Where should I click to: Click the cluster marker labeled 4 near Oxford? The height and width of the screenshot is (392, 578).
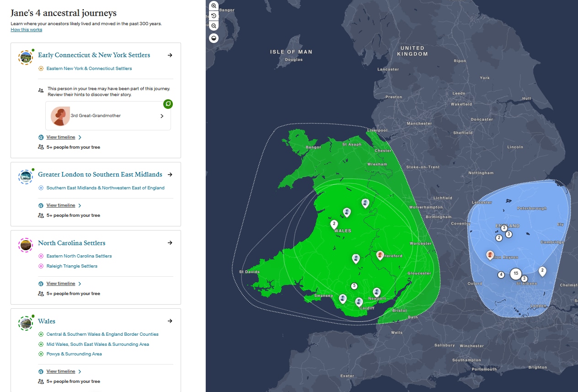pos(501,275)
